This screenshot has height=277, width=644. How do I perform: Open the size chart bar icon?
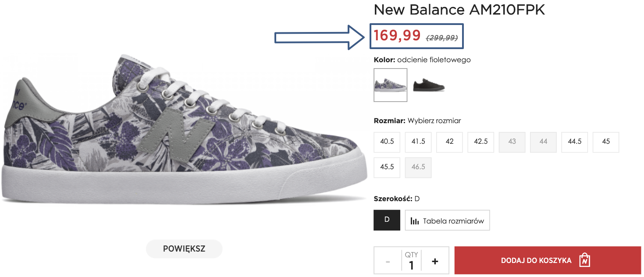(x=415, y=220)
